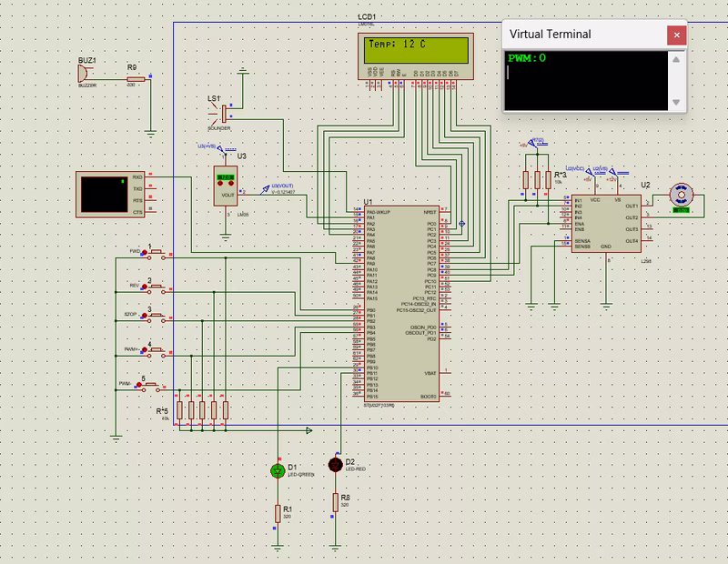The height and width of the screenshot is (564, 728).
Task: Select the R9 resistor
Action: [136, 79]
